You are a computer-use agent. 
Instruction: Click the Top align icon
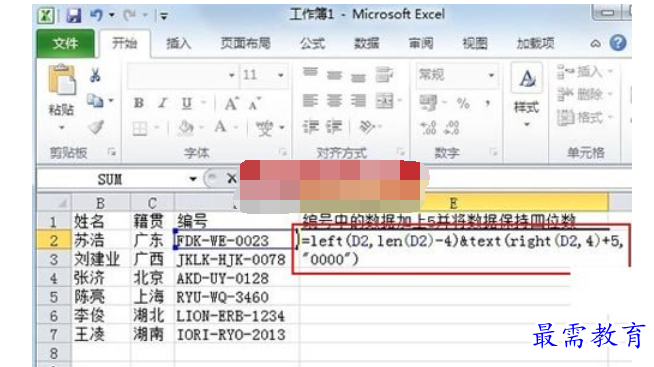310,74
